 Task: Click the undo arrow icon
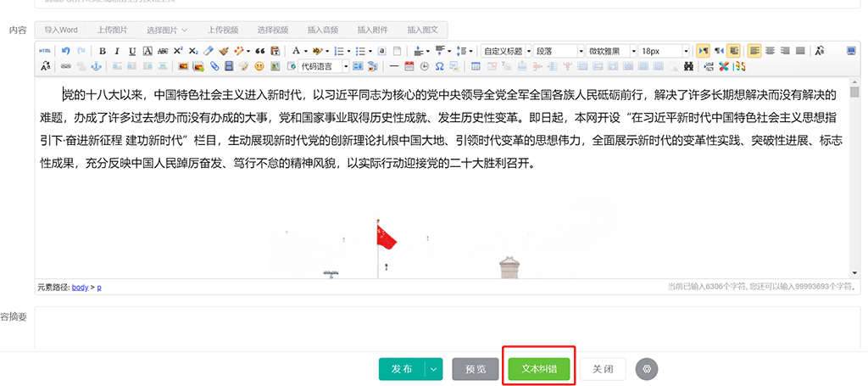click(x=66, y=51)
